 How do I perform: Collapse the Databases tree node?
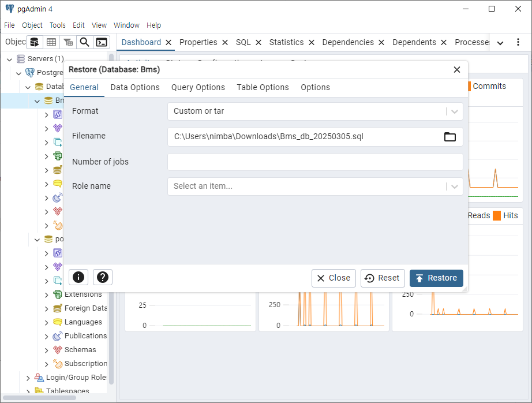pyautogui.click(x=28, y=87)
